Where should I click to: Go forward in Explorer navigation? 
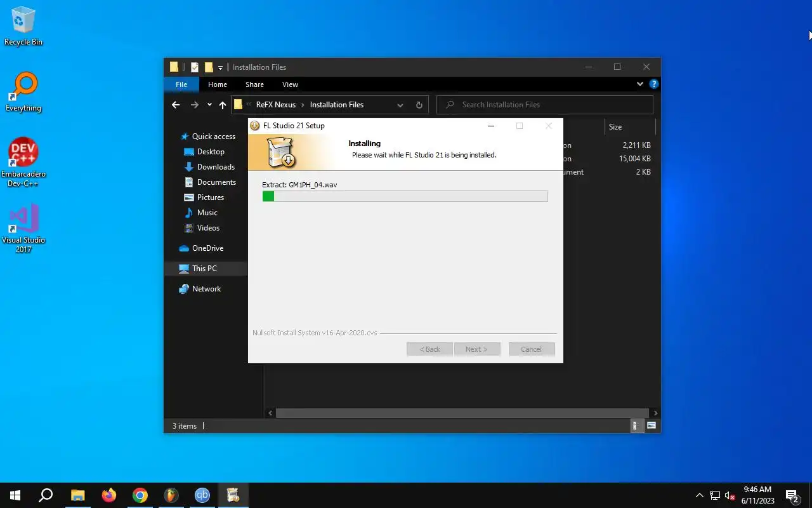pyautogui.click(x=195, y=105)
